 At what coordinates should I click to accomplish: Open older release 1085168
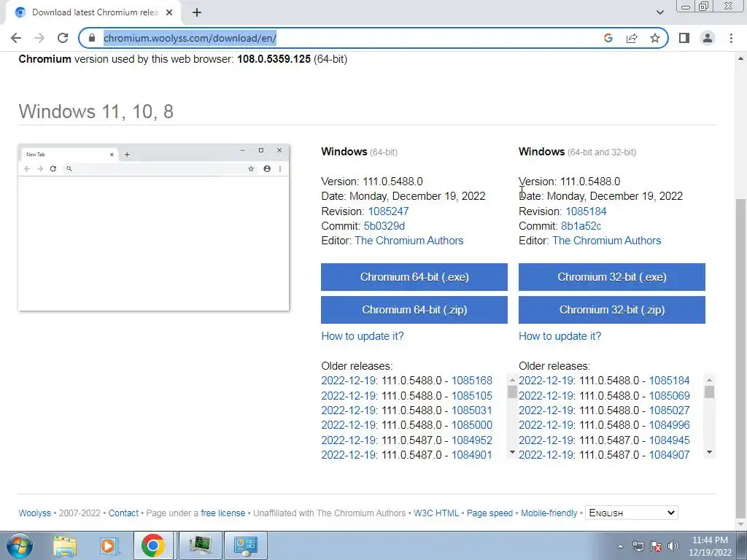point(472,381)
